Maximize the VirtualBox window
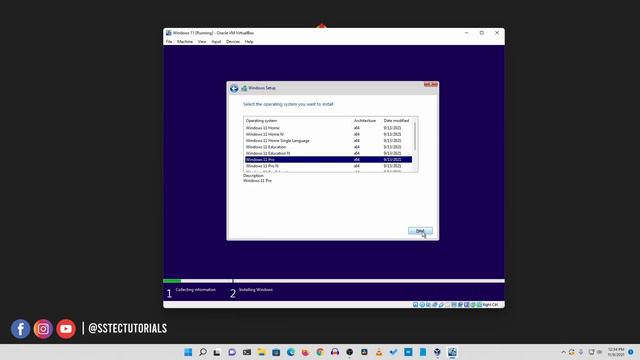 pos(482,33)
